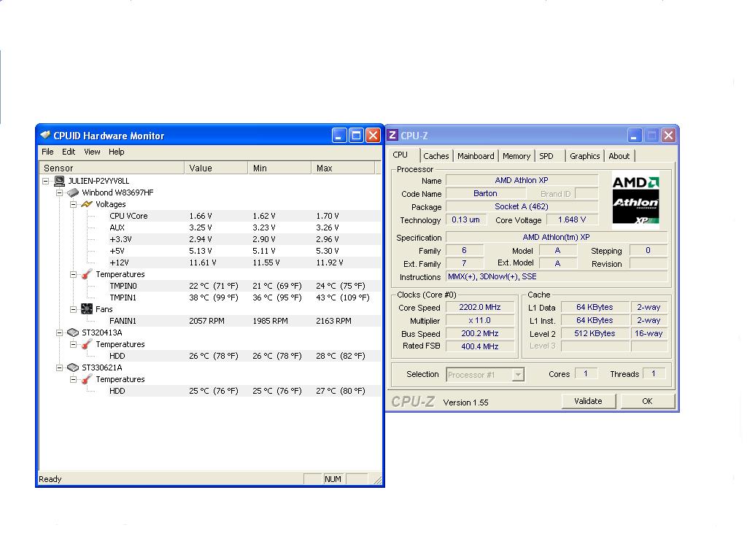Collapse the Winbond W83697HF node
747x560 pixels.
pyautogui.click(x=60, y=192)
